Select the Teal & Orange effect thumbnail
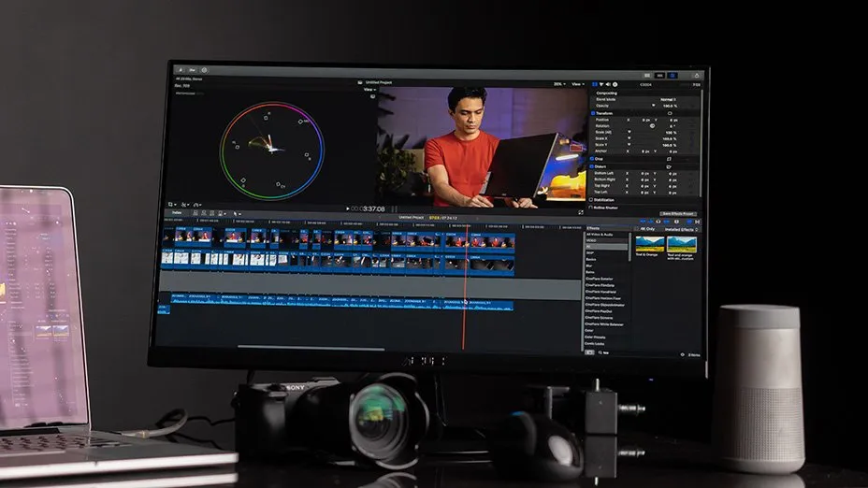Viewport: 868px width, 488px height. click(x=650, y=243)
